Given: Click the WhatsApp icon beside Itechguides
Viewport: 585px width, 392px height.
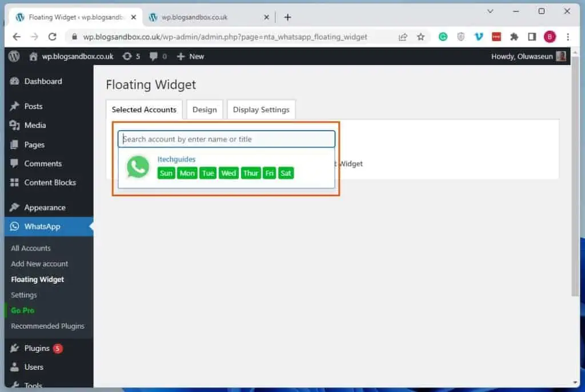Looking at the screenshot, I should tap(138, 167).
